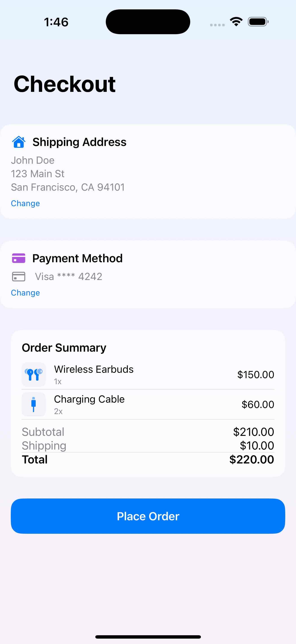Tap the Wireless Earbuds product icon

(34, 375)
